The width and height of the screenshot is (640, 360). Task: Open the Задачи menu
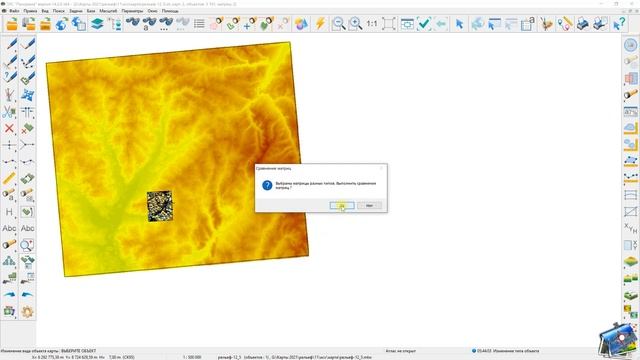[x=76, y=11]
